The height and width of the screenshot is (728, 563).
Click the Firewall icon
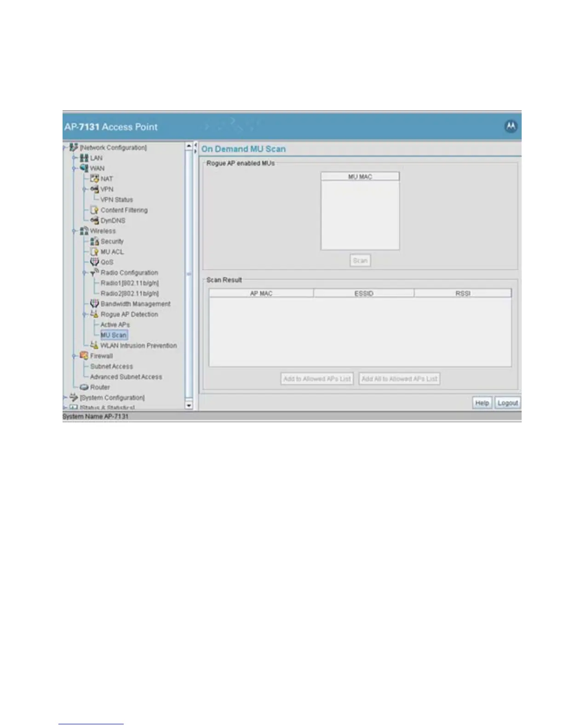coord(84,356)
